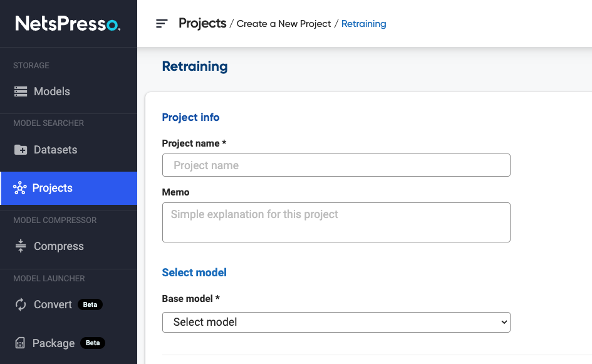
Task: Click the Beta badge next to Convert
Action: pyautogui.click(x=90, y=305)
